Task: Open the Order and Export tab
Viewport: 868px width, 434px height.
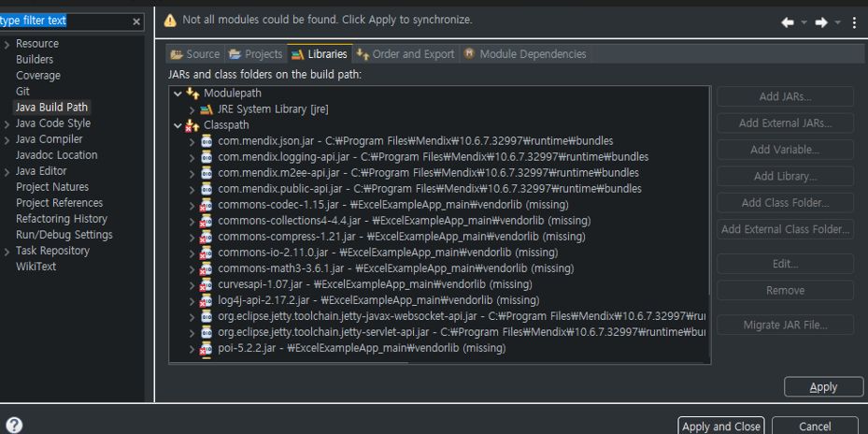Action: pyautogui.click(x=406, y=53)
